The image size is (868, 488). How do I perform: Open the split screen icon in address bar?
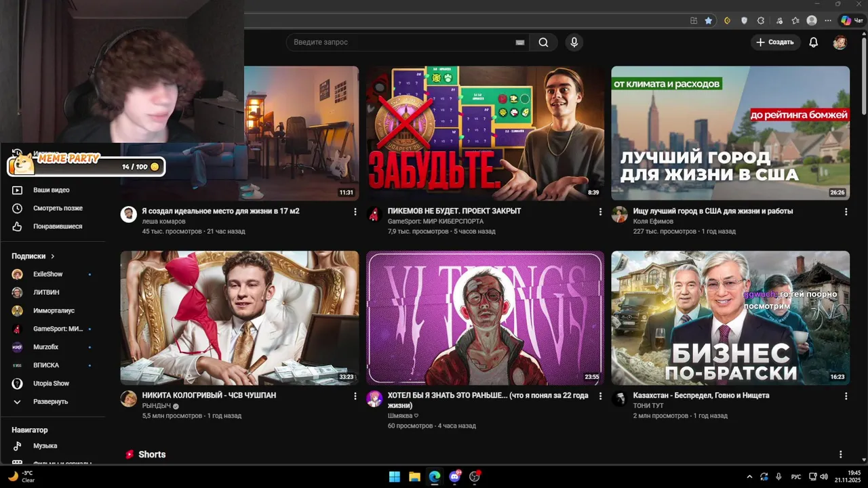tap(694, 20)
